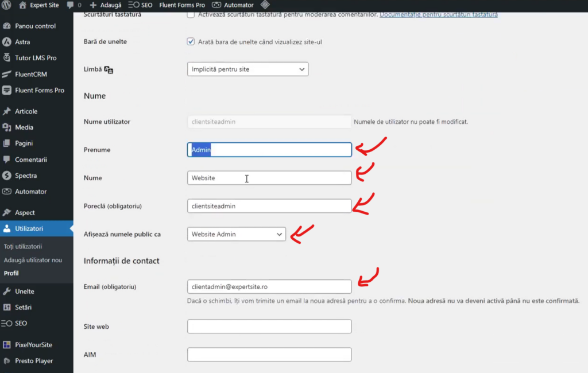Click Adaugă utilizator nou link
588x373 pixels.
point(33,260)
